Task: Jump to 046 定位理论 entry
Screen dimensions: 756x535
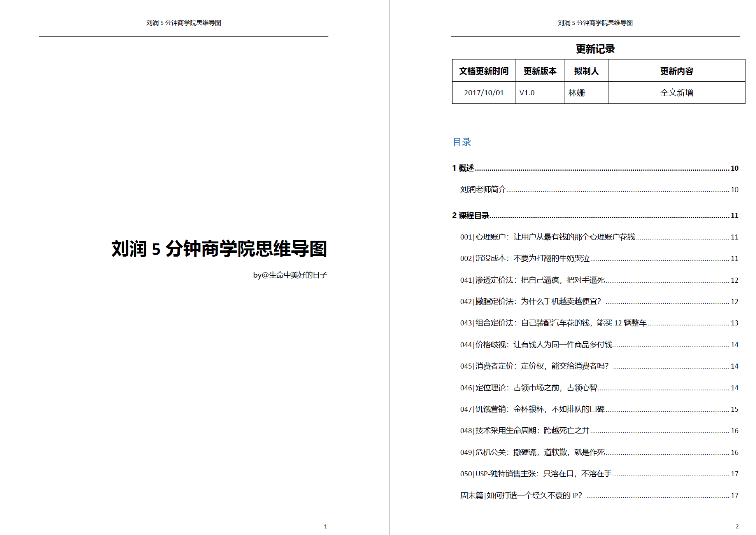Action: pyautogui.click(x=528, y=388)
